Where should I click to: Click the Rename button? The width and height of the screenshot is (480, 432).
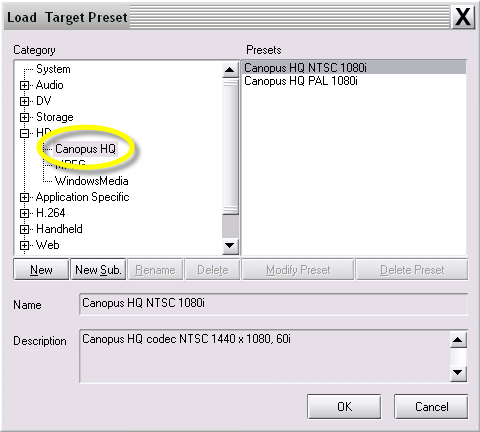[x=155, y=269]
